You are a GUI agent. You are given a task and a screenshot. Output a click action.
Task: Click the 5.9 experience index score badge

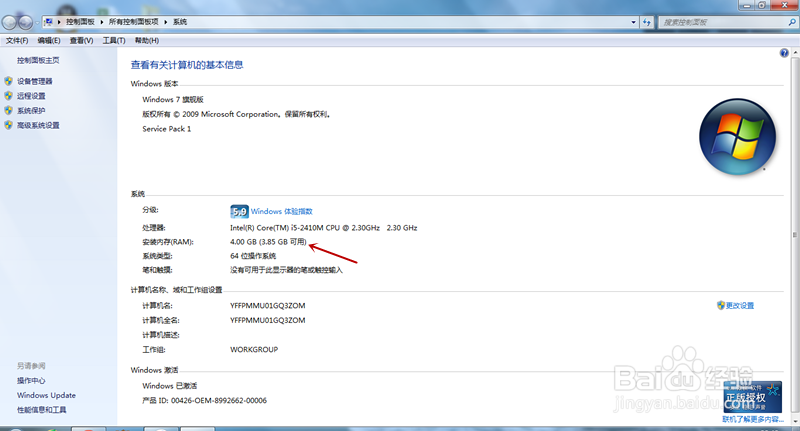click(239, 211)
